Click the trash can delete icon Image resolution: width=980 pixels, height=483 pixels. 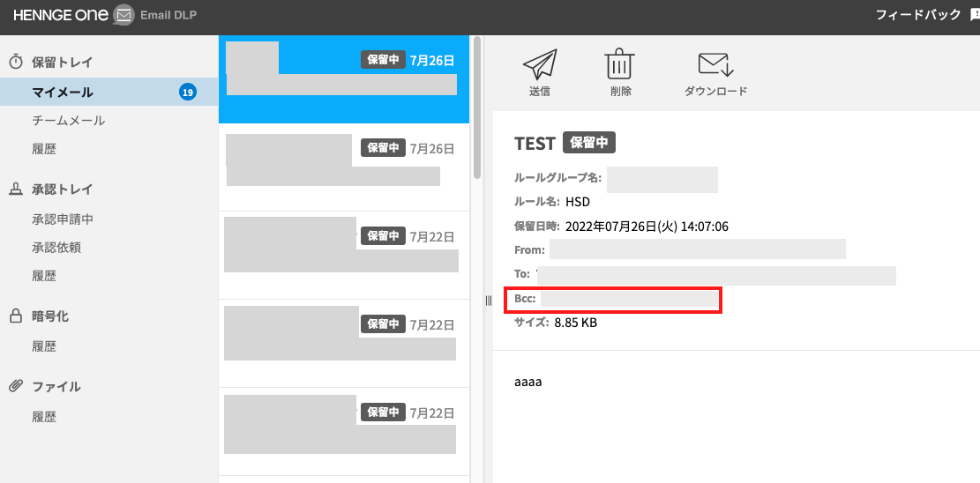[x=620, y=63]
